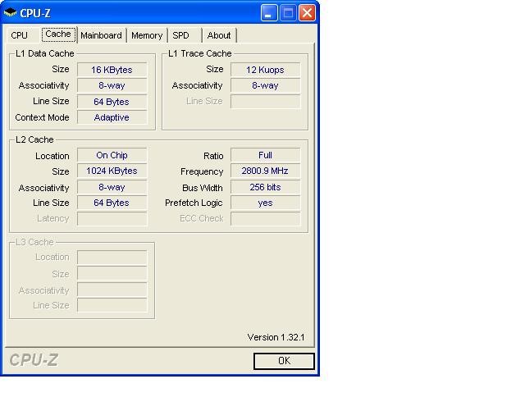Minimize the CPU-Z window

[x=270, y=12]
